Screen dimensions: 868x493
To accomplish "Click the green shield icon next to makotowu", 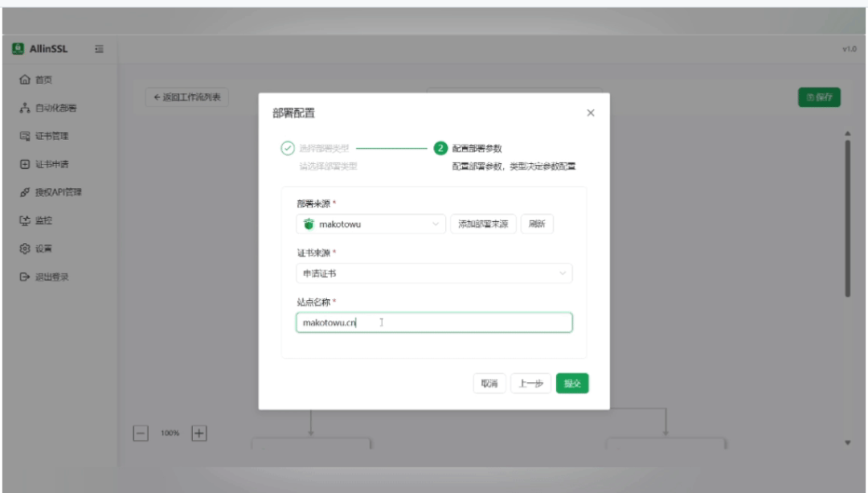I will (309, 224).
